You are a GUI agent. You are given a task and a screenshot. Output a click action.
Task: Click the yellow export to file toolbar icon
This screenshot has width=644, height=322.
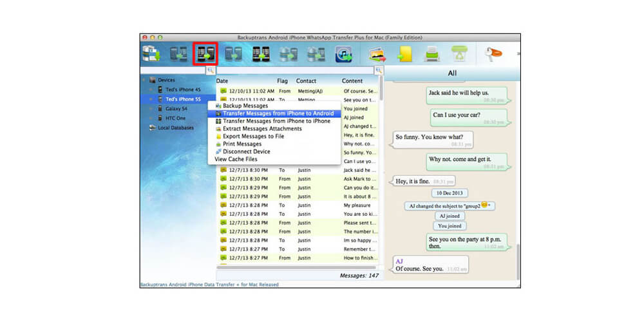[404, 54]
